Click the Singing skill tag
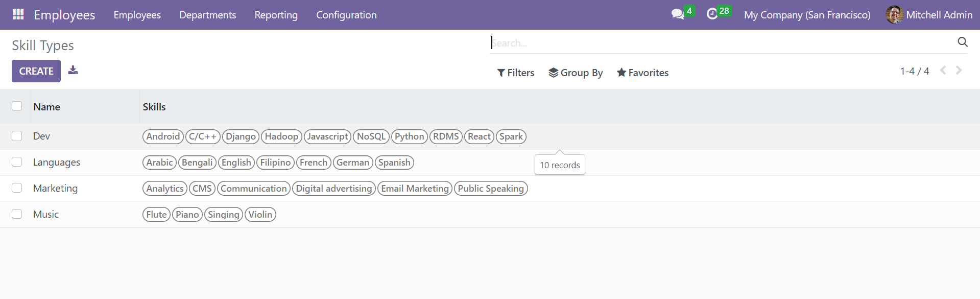 224,215
